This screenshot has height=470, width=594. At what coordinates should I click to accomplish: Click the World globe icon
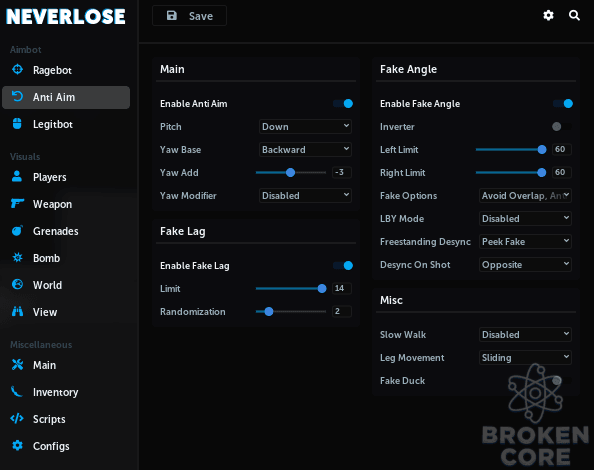[x=17, y=284]
